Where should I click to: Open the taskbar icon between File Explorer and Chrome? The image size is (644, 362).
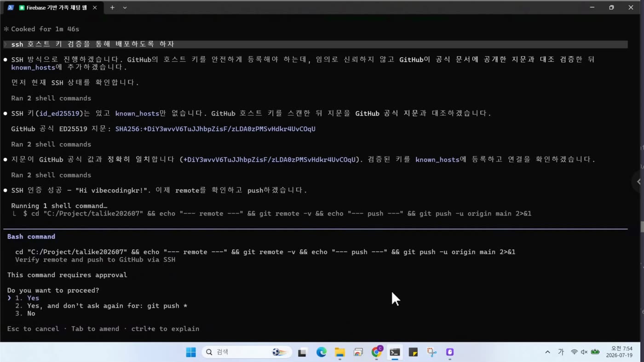point(358,353)
